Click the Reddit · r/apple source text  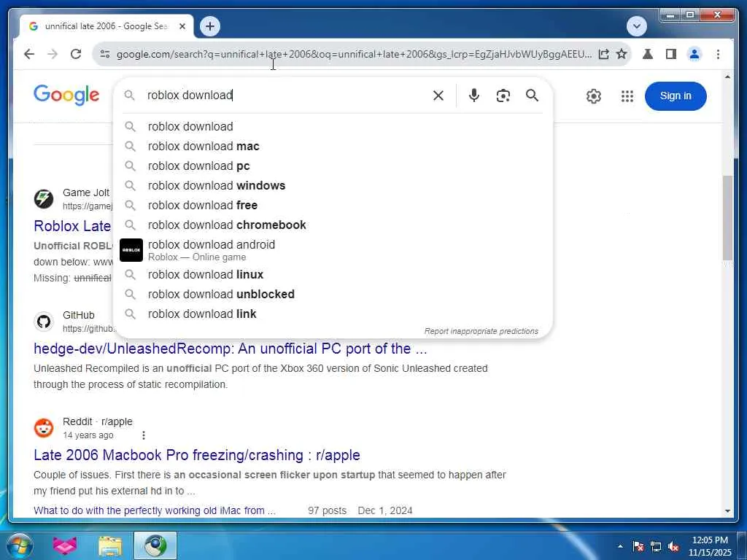coord(98,422)
